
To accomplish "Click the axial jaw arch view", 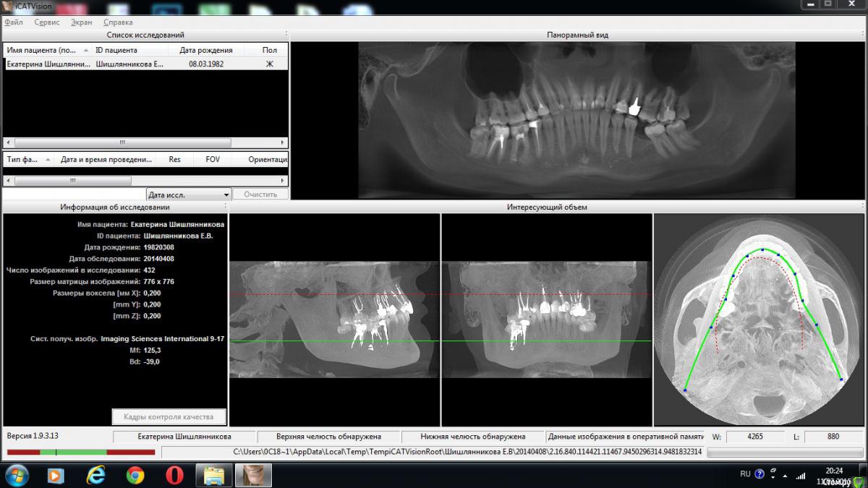I will point(758,320).
